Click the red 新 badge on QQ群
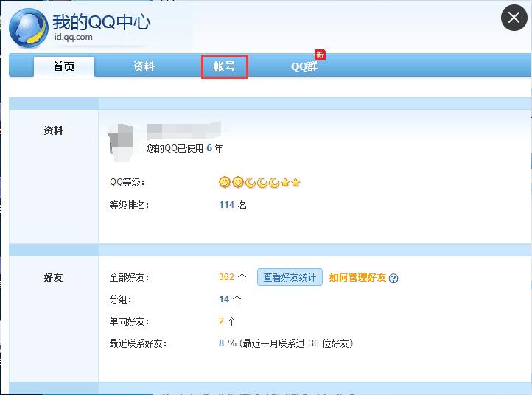Viewport: 532px width, 395px height. [x=320, y=55]
